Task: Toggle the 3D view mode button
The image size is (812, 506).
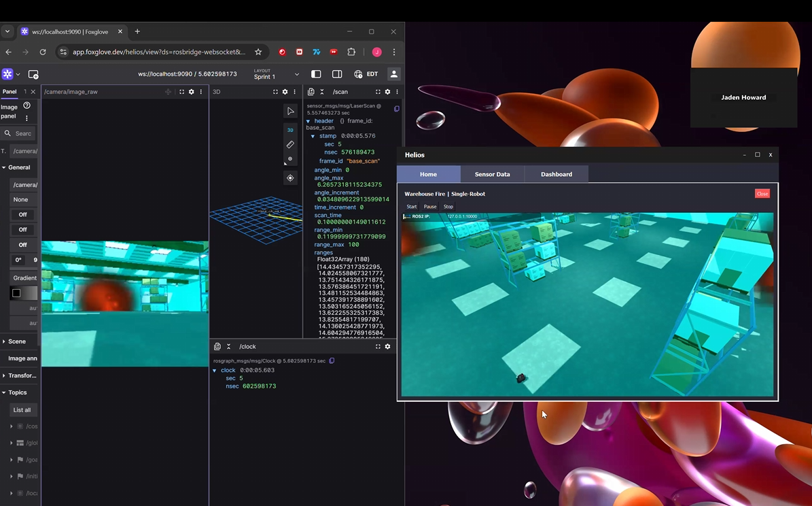Action: (x=290, y=130)
